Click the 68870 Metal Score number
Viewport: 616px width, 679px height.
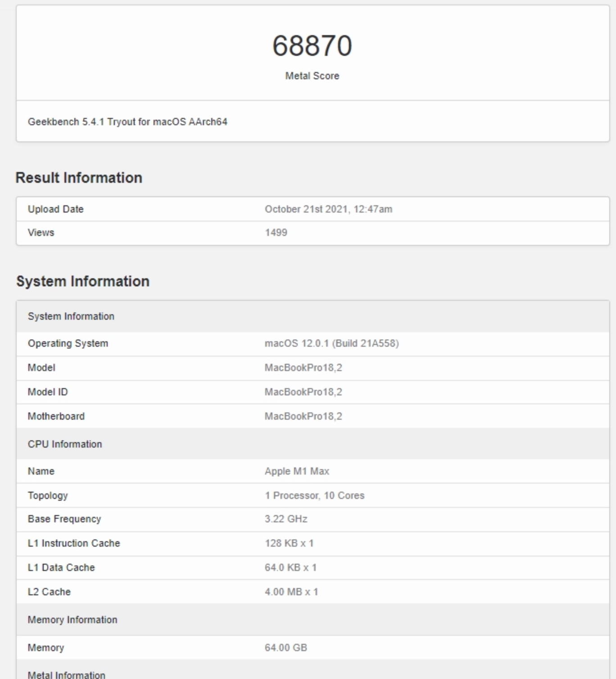312,45
